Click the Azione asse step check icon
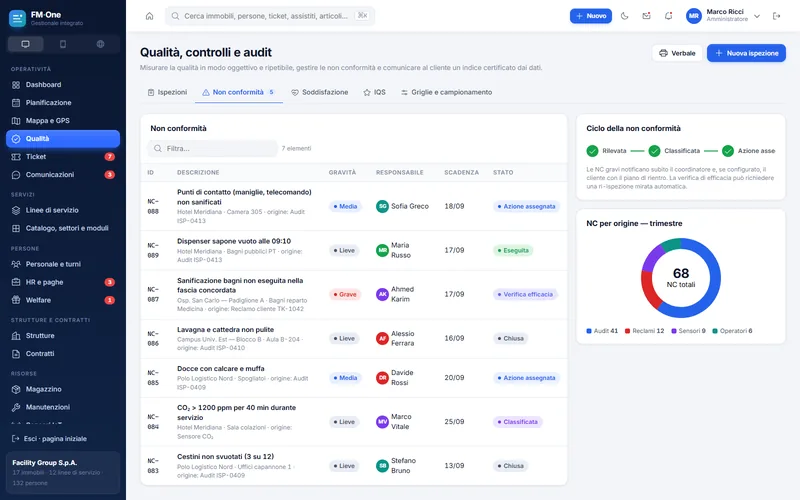 pos(728,151)
